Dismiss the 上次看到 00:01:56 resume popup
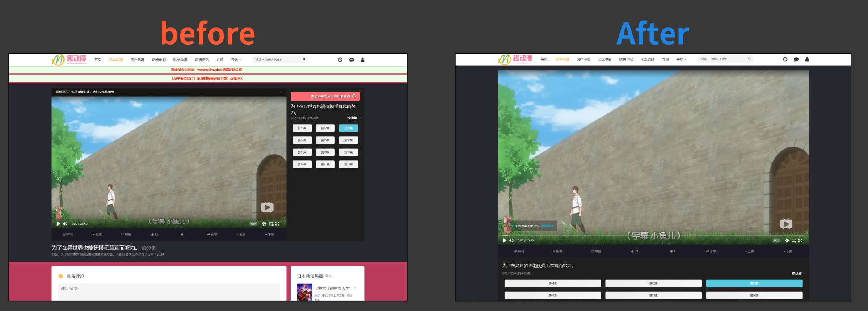The height and width of the screenshot is (311, 868). 512,226
